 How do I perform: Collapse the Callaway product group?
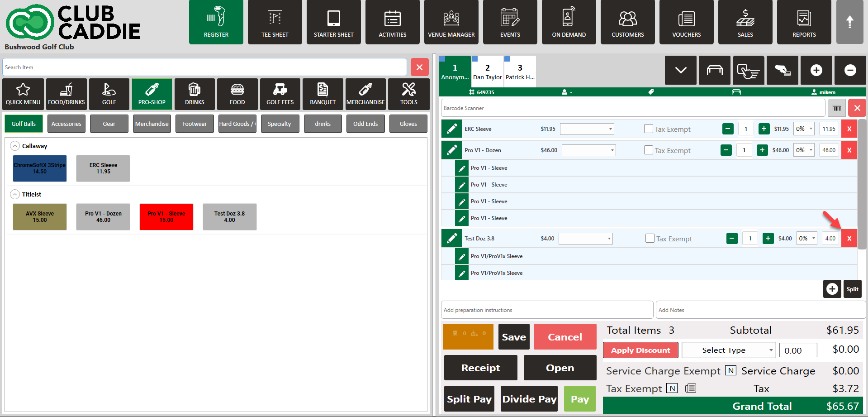tap(15, 146)
